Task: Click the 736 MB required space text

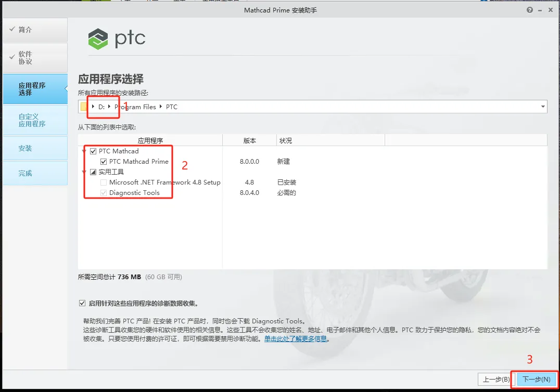Action: coord(129,277)
